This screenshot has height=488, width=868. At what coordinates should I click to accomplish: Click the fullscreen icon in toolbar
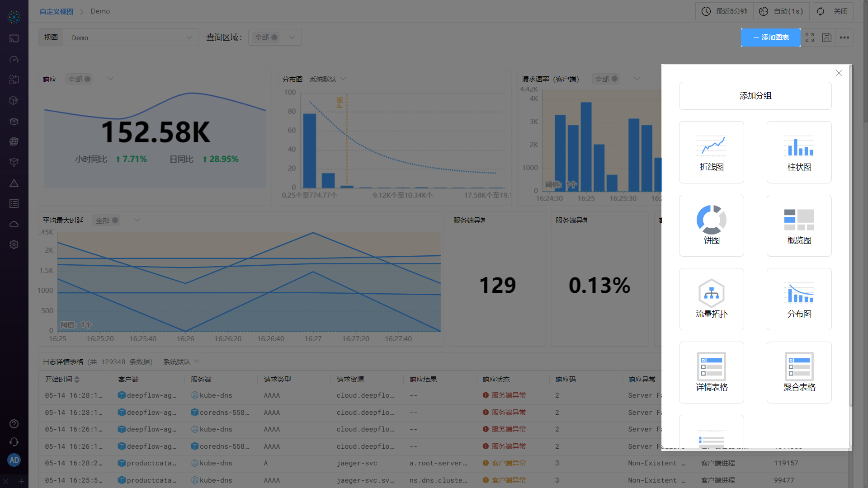tap(810, 38)
